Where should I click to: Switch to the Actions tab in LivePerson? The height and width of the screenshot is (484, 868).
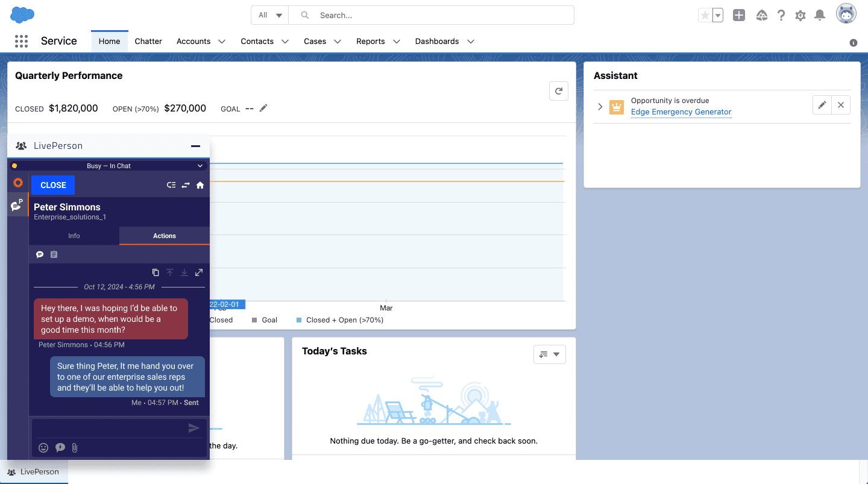click(x=165, y=236)
